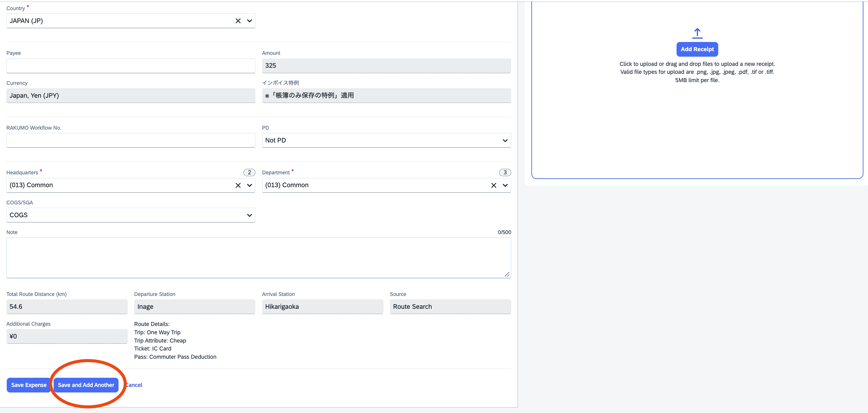The image size is (868, 413).
Task: Open the PD dropdown showing Not PD
Action: coord(386,140)
